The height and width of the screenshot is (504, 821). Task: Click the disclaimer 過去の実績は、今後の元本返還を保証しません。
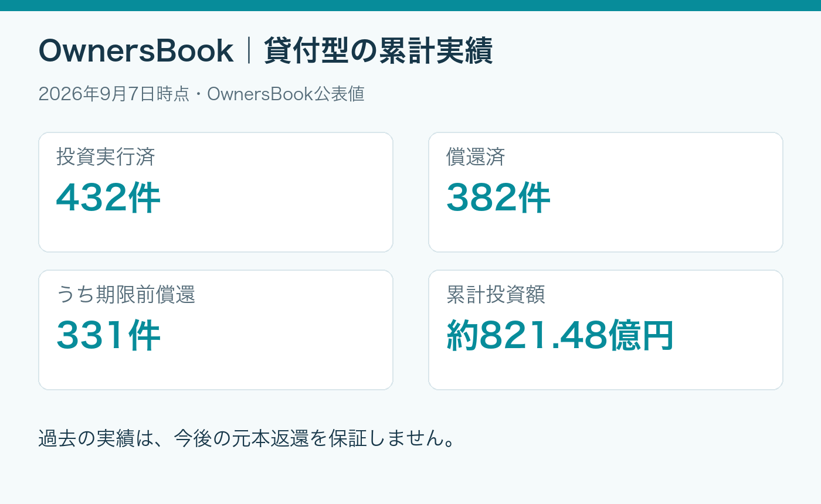(247, 438)
